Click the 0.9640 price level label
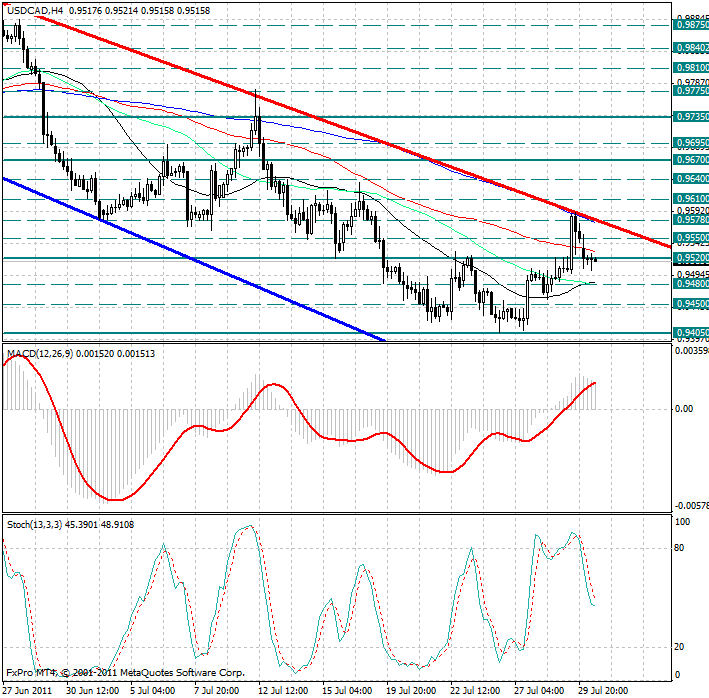 (692, 178)
